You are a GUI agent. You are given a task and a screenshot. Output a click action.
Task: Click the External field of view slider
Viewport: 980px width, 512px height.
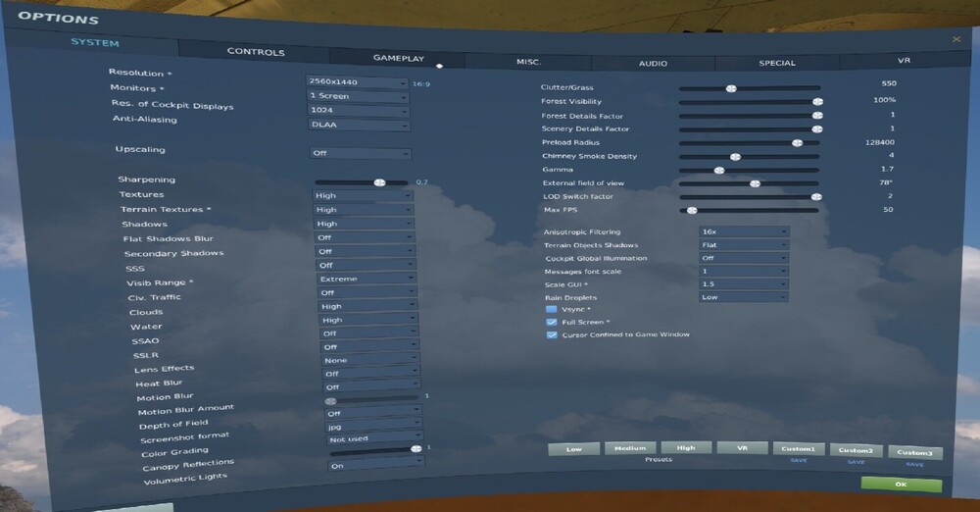click(750, 183)
